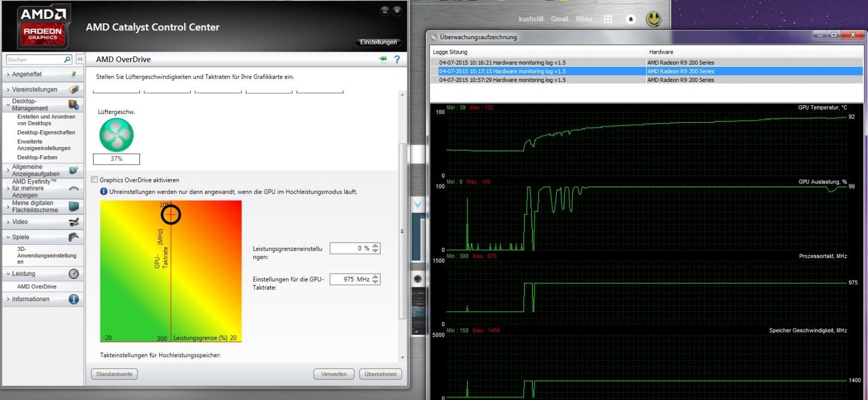
Task: Open the Desktop-Eigenschaften page
Action: [46, 132]
